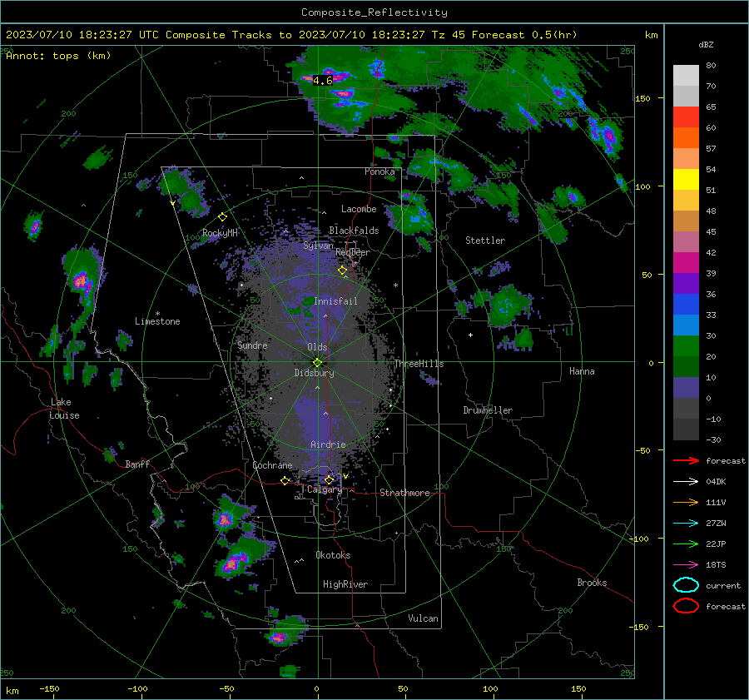Click the magenta swatch above the 39 label
749x700 pixels.
[x=686, y=263]
